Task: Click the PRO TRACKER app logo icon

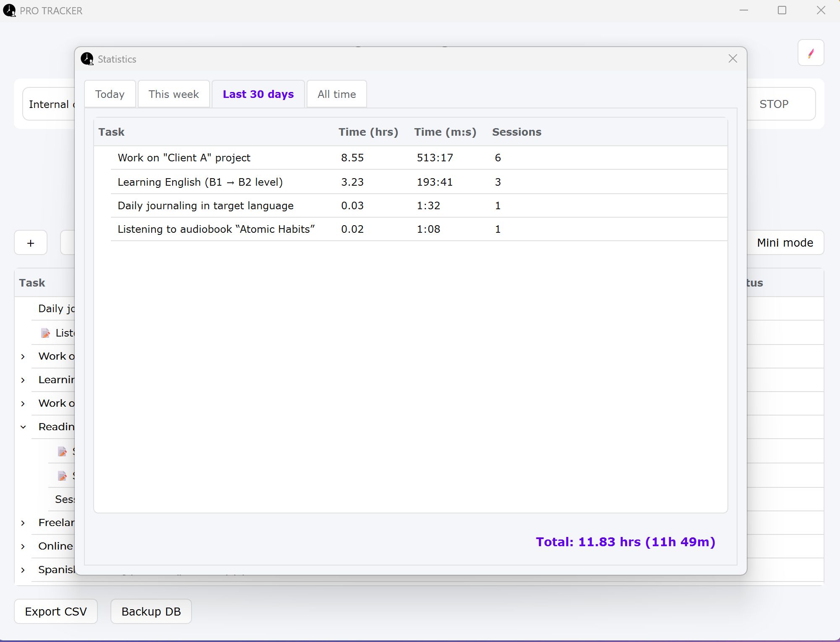Action: click(x=9, y=11)
